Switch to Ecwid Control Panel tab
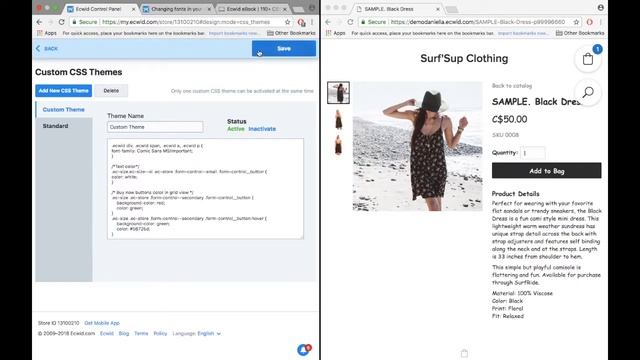The image size is (640, 360). (100, 9)
